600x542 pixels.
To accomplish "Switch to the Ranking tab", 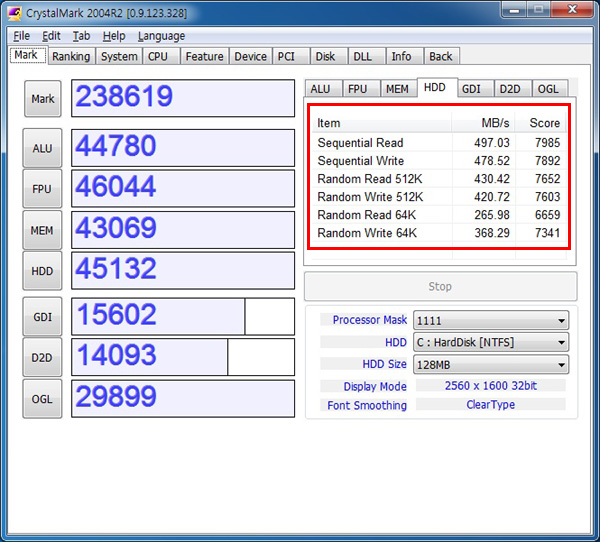I will coord(71,56).
